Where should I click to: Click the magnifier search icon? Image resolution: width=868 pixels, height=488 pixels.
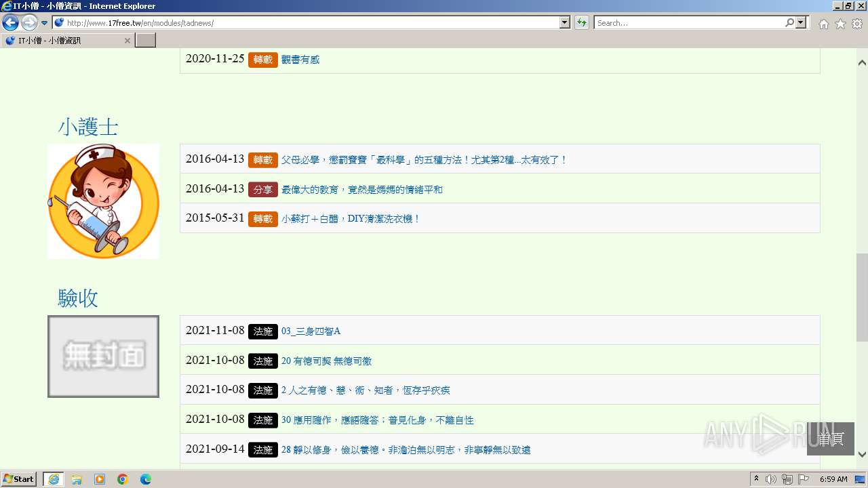[789, 23]
